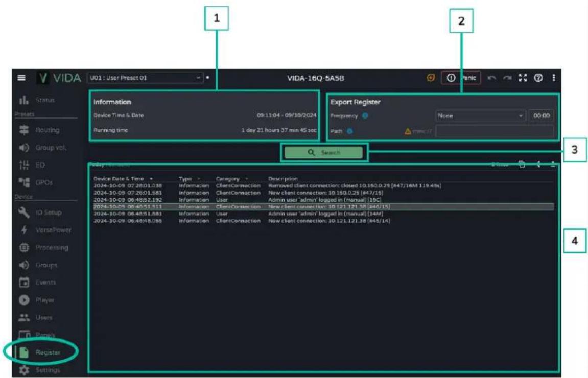Select highlighted log row timestamped 06:48:51.911
The image size is (588, 378).
[323, 207]
